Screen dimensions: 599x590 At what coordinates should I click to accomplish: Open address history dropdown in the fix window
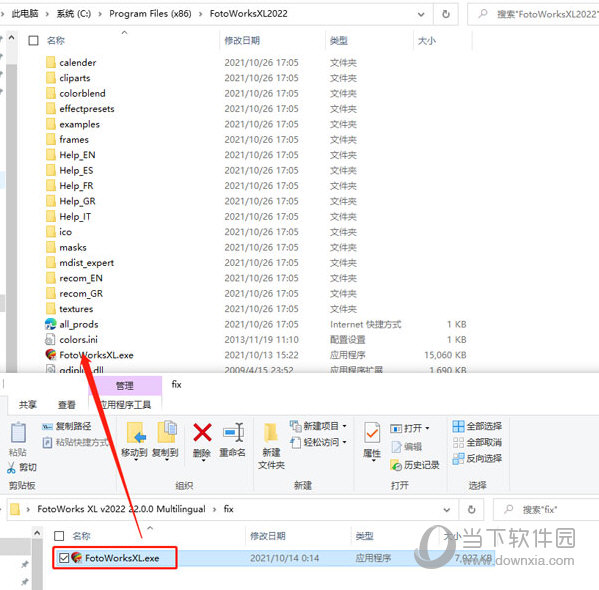pos(446,510)
